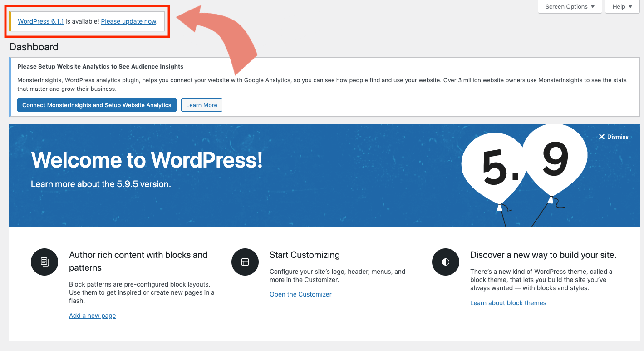Click 'Open the Customizer'
Image resolution: width=644 pixels, height=351 pixels.
300,294
